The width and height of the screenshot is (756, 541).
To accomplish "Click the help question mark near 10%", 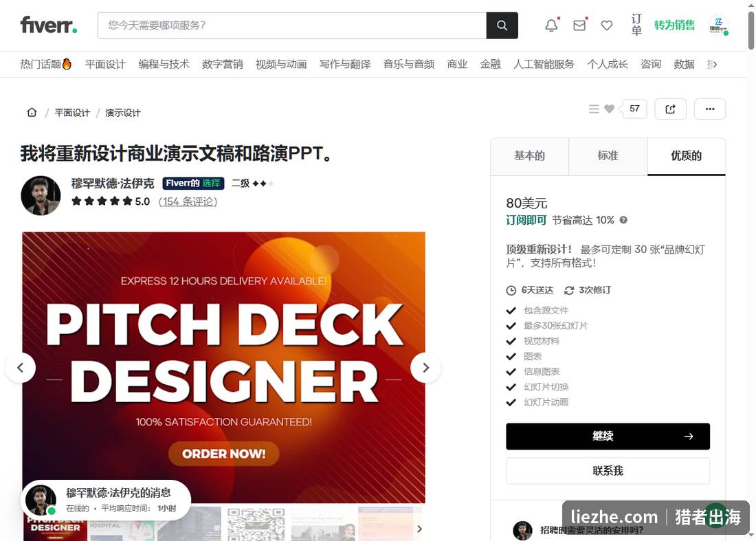I will click(623, 221).
